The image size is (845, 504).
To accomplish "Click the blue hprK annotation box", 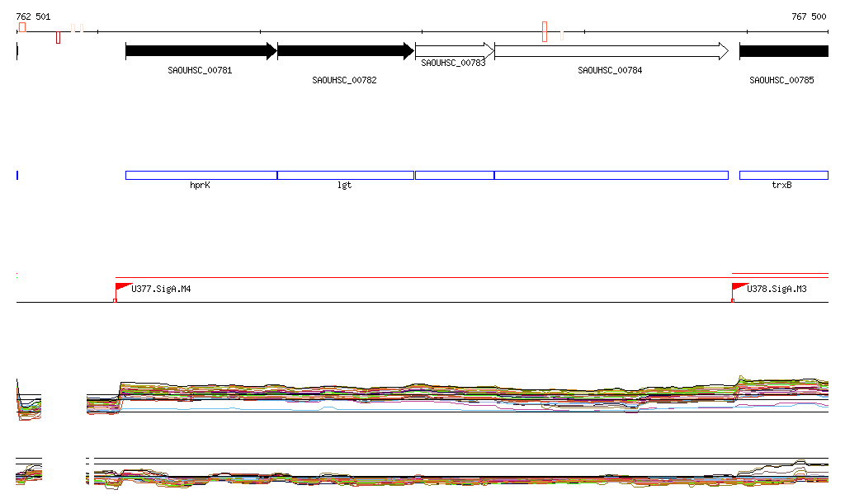I will pyautogui.click(x=201, y=175).
